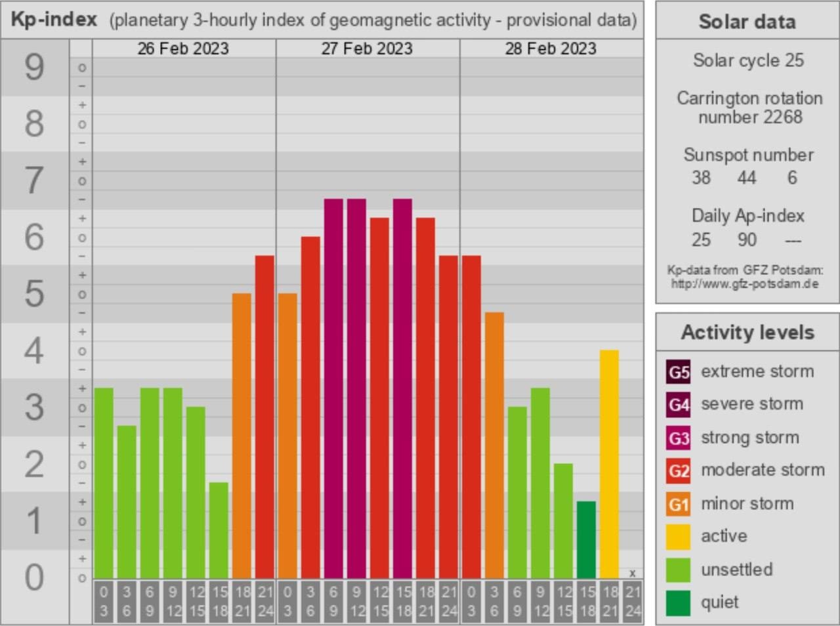The image size is (840, 626).
Task: Select the 27 Feb 2023 date header
Action: coord(367,49)
